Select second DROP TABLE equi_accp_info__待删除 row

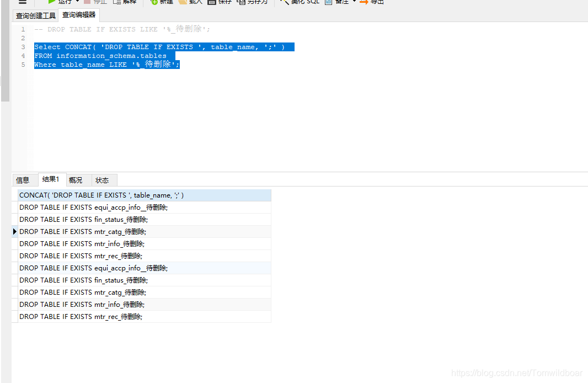(145, 268)
